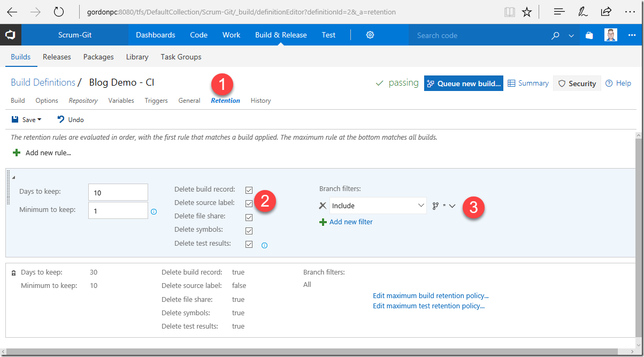The width and height of the screenshot is (644, 357).
Task: Click the Save disk icon
Action: coord(15,119)
